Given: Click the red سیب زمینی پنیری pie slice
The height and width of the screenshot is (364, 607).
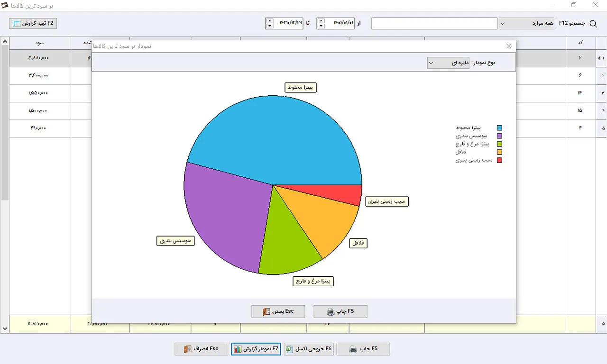Looking at the screenshot, I should click(349, 193).
